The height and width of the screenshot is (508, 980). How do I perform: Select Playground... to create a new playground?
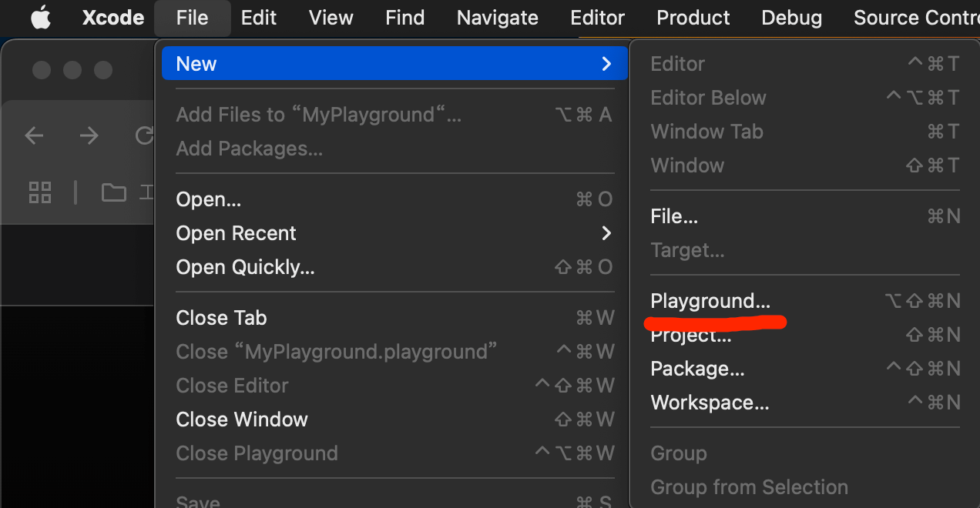[x=710, y=301]
